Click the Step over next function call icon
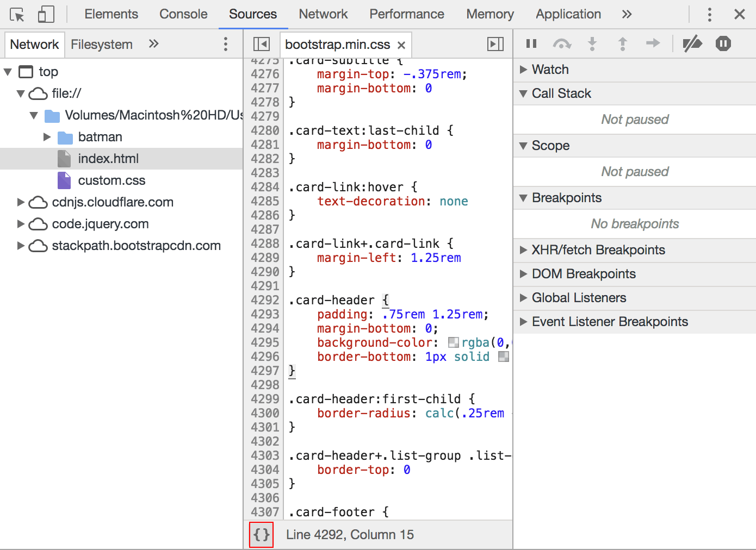This screenshot has height=550, width=756. coord(562,43)
